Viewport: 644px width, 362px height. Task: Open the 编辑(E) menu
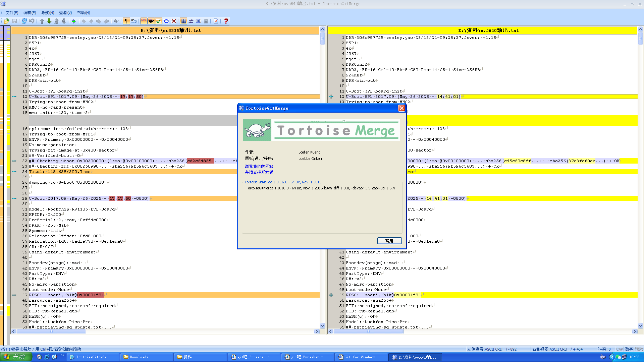(30, 13)
